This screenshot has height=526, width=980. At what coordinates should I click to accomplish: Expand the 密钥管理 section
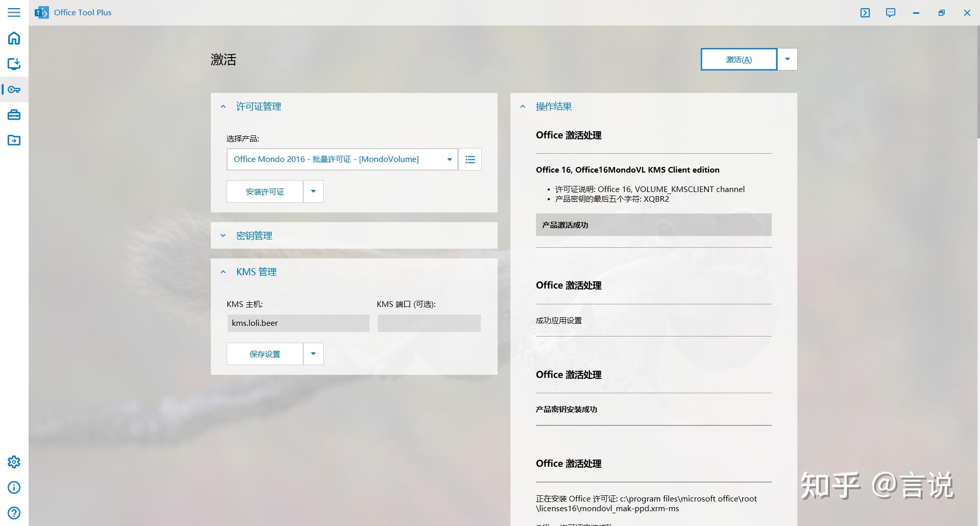point(223,235)
